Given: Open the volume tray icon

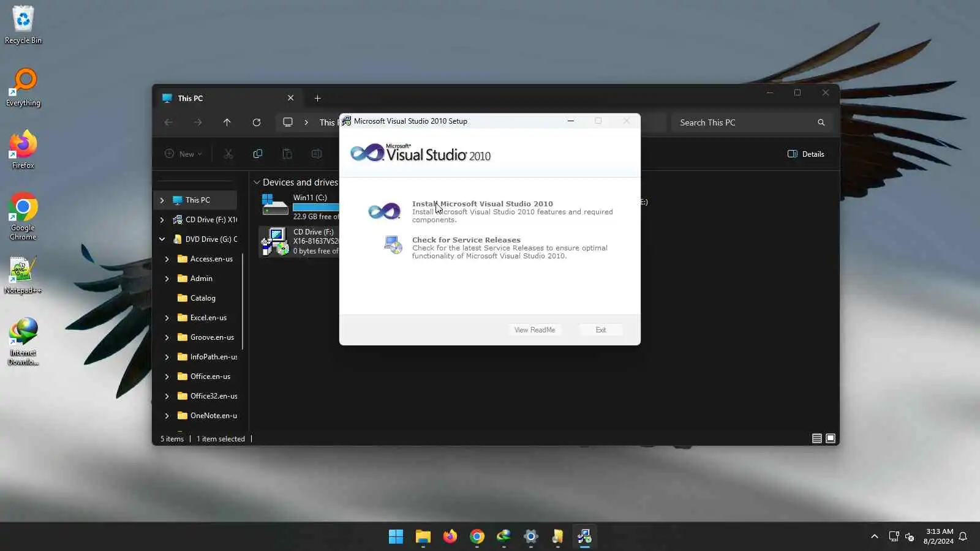Looking at the screenshot, I should tap(910, 537).
